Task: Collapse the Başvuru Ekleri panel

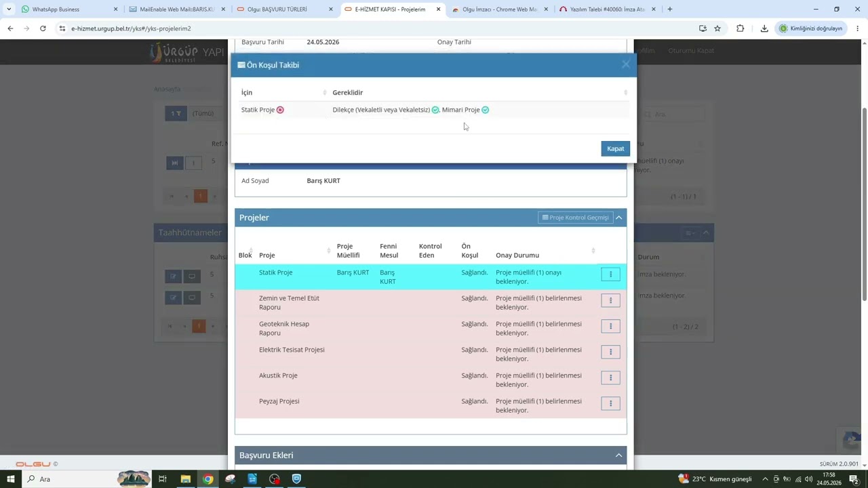Action: click(618, 455)
